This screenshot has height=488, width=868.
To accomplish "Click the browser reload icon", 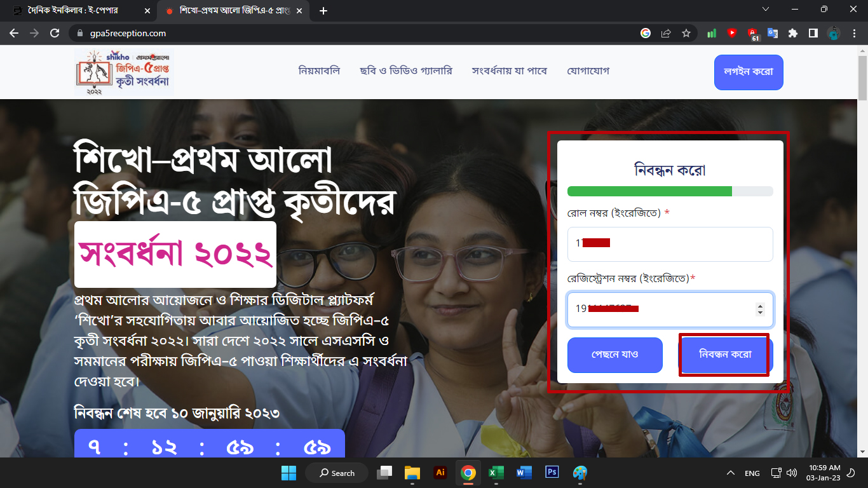I will 55,33.
